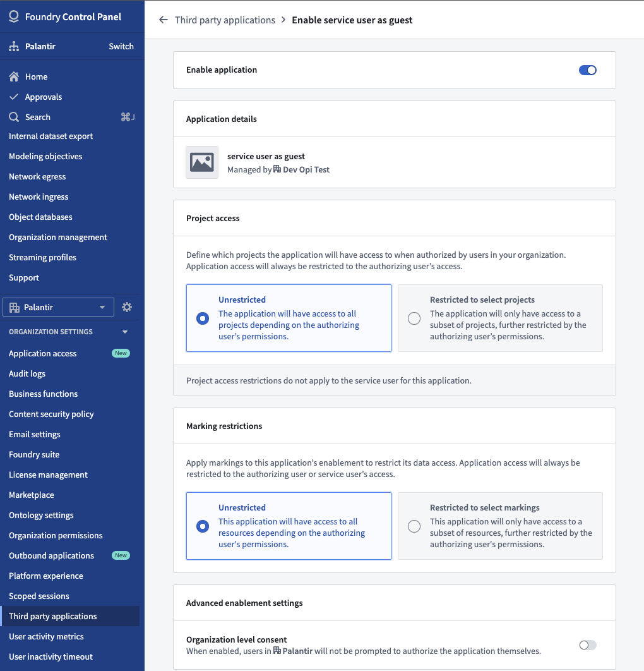Click the Switch link
644x671 pixels.
click(121, 46)
